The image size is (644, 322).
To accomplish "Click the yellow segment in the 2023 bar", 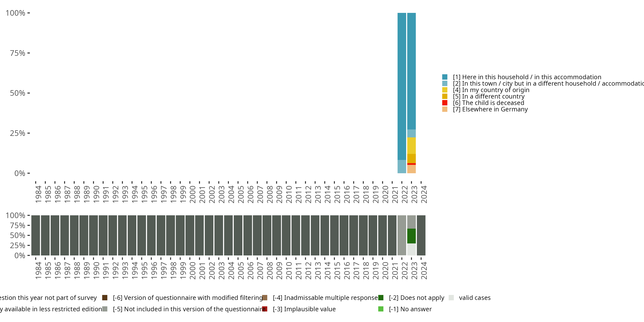I will pyautogui.click(x=412, y=146).
